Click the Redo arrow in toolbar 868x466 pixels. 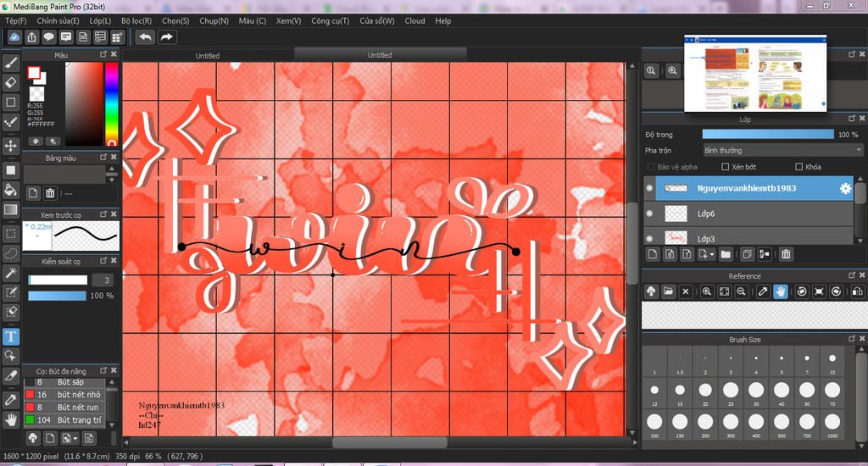[x=166, y=37]
